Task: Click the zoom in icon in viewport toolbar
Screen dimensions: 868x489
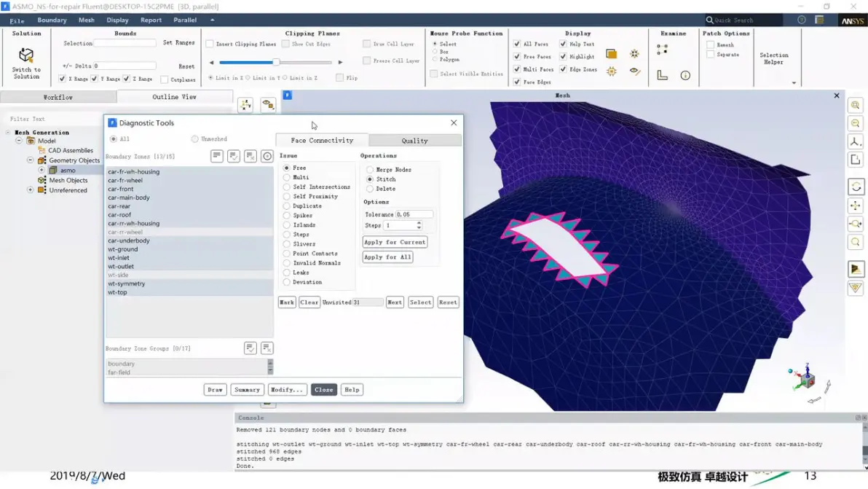Action: pos(856,105)
